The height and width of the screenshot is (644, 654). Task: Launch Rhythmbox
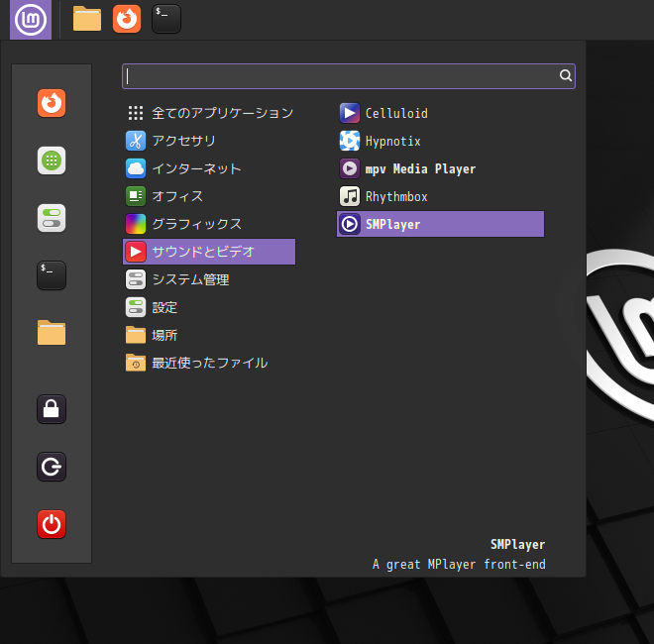(440, 196)
